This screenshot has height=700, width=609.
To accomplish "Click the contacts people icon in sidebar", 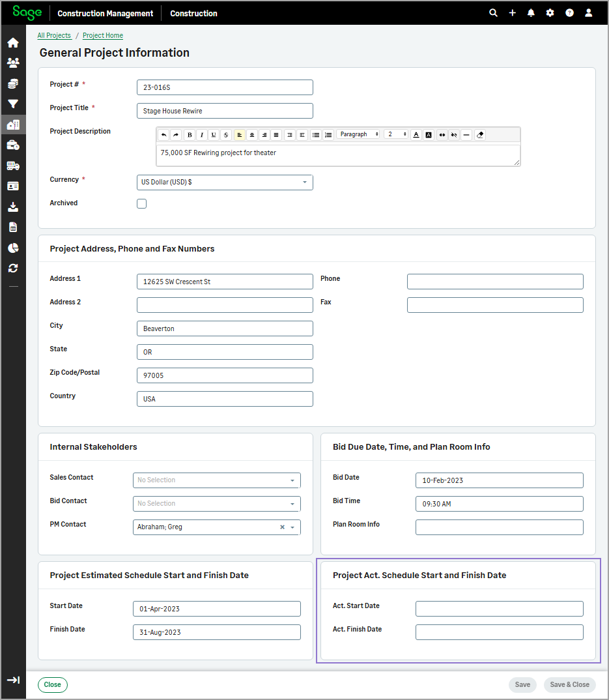I will click(13, 63).
